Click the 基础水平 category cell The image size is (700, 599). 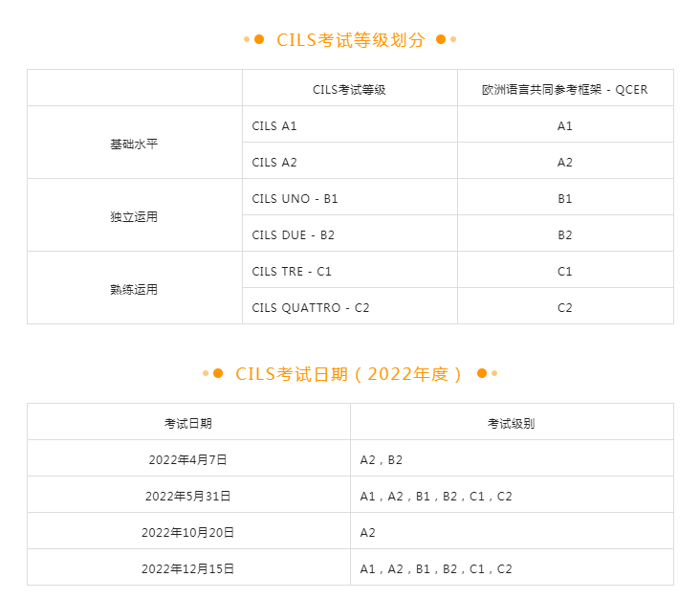(x=134, y=144)
